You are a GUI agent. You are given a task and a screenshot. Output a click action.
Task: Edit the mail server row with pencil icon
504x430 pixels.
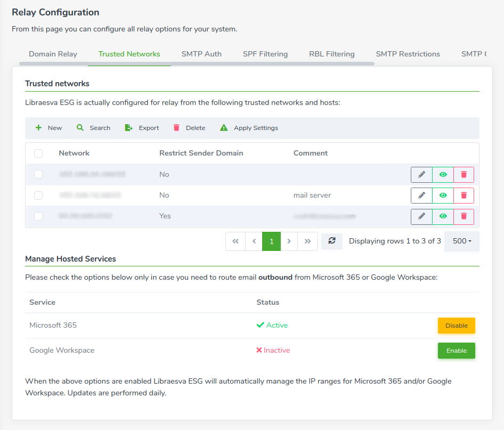tap(421, 196)
